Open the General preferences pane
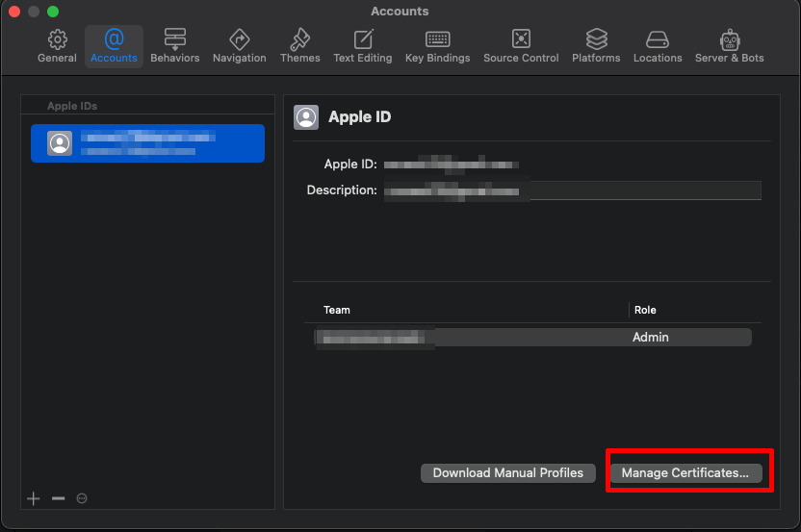 57,46
